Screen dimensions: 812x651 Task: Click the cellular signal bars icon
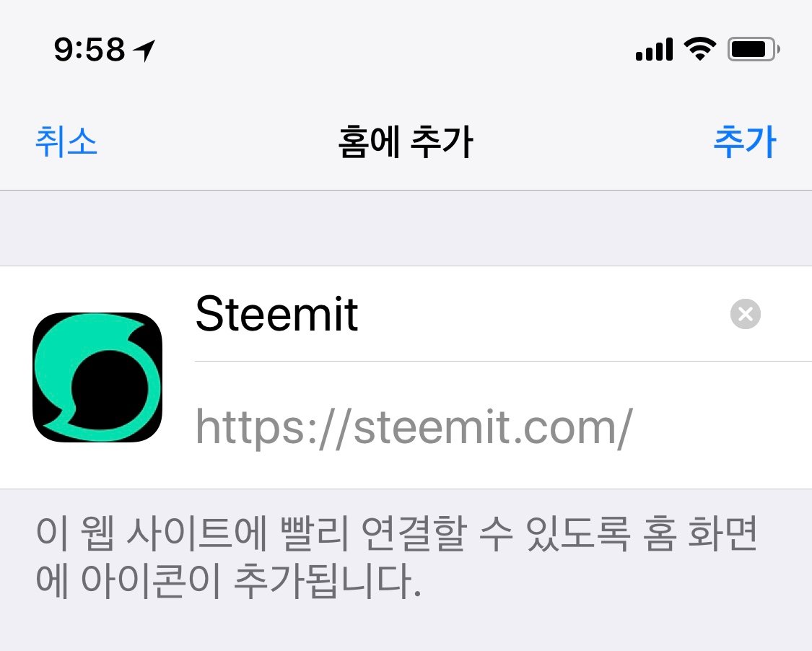pyautogui.click(x=654, y=49)
